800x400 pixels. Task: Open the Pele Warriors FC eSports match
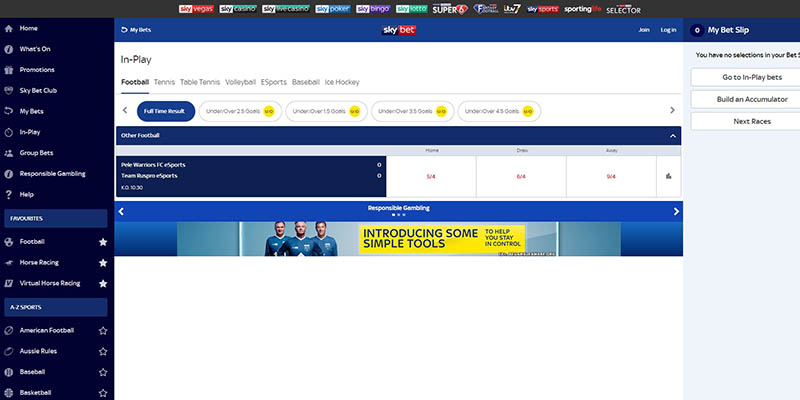(x=251, y=177)
